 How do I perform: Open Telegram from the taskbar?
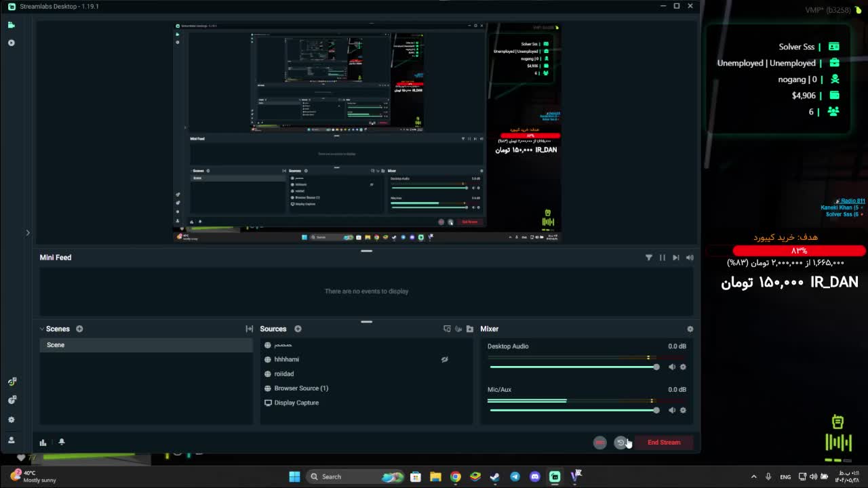point(515,476)
